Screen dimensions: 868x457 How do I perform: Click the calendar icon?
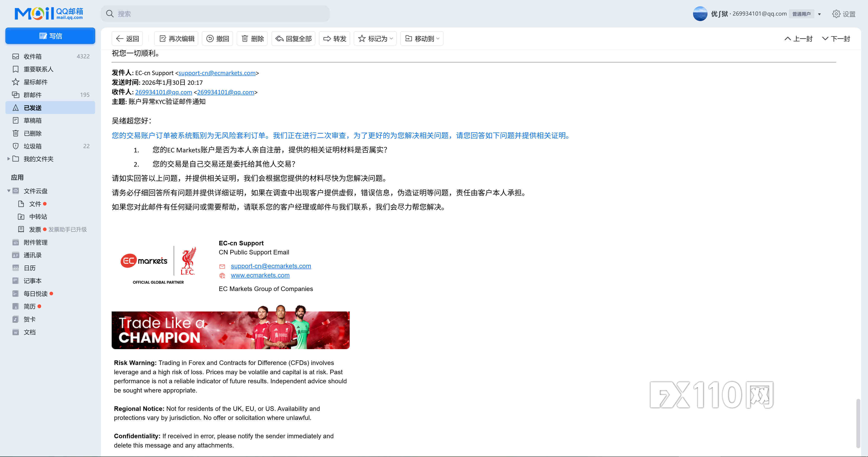coord(16,268)
